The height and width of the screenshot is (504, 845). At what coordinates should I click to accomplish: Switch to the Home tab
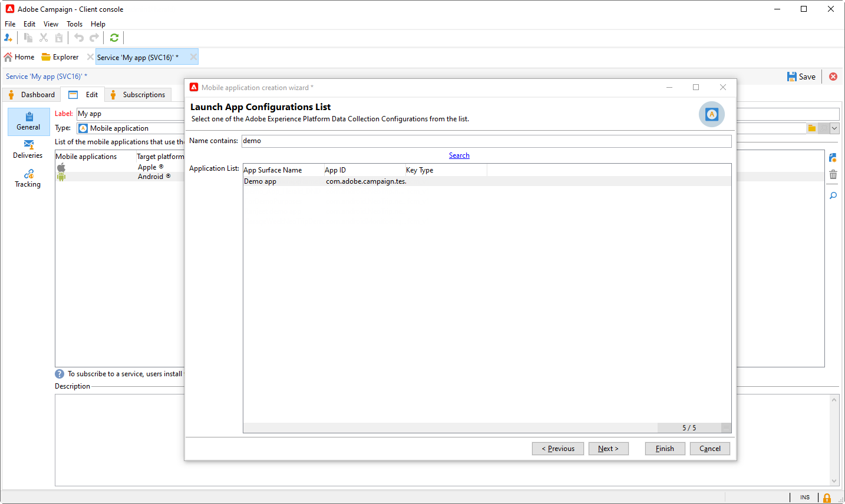[x=19, y=57]
